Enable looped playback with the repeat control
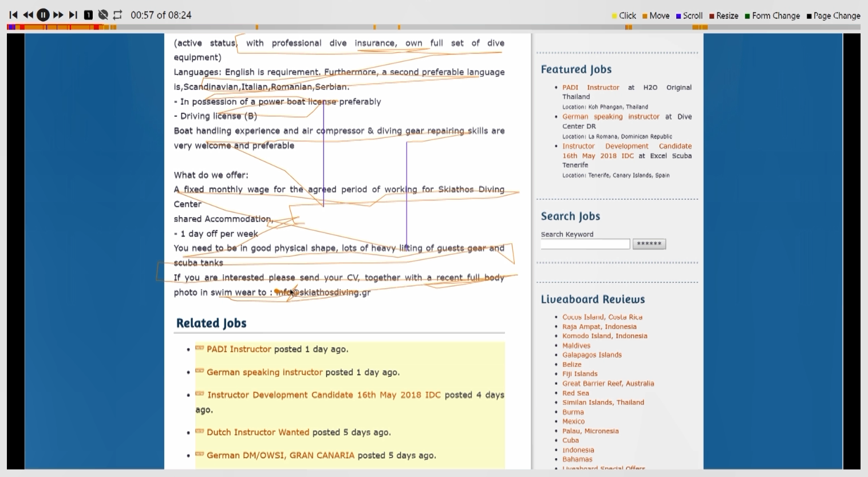 pyautogui.click(x=117, y=15)
